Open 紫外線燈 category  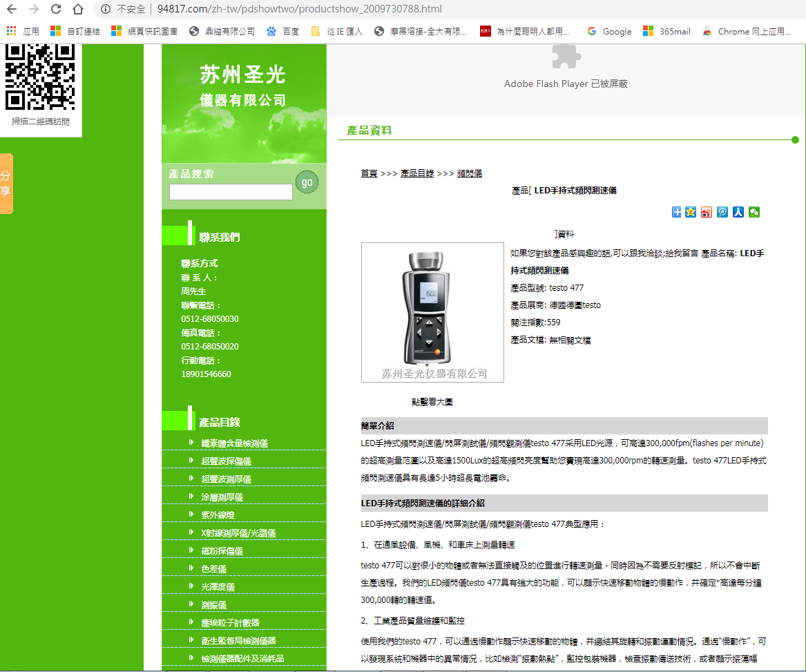click(218, 515)
